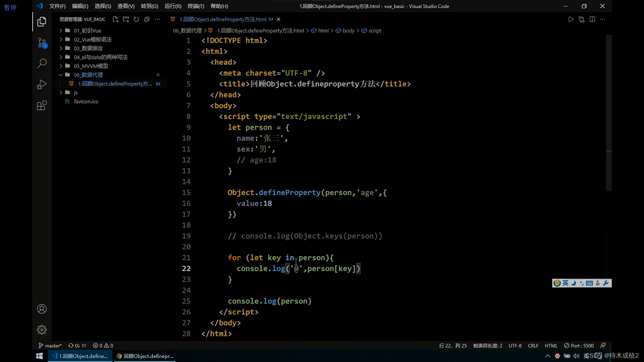Screen dimensions: 644x362
Task: Open IME settings wrench icon
Action: click(x=606, y=283)
